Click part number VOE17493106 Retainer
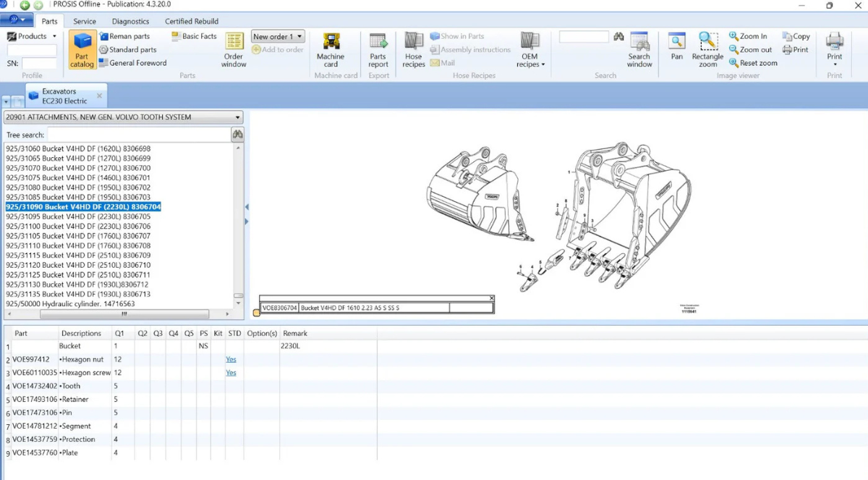This screenshot has height=480, width=868. [35, 400]
